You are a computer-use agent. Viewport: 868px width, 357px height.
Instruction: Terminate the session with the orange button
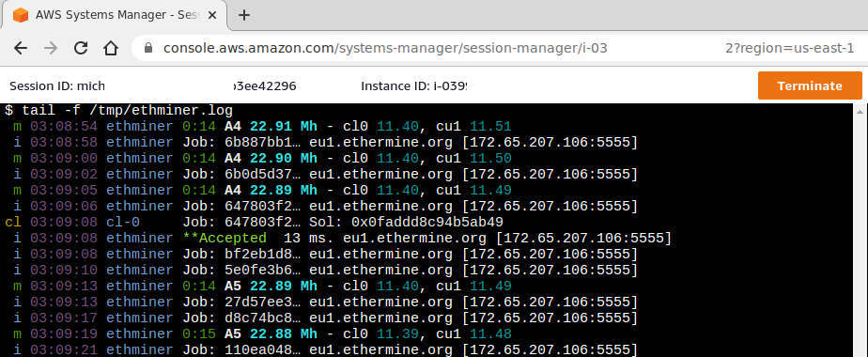(x=810, y=85)
